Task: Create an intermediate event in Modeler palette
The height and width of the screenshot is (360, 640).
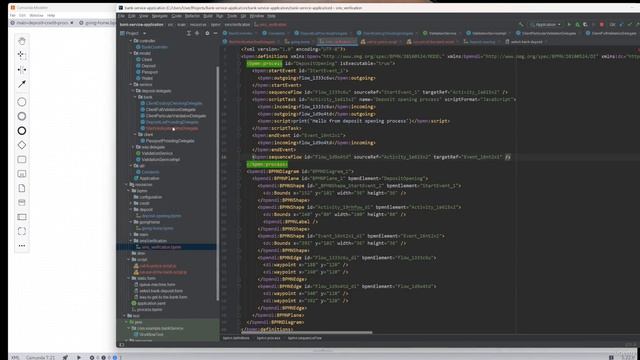Action: [22, 116]
